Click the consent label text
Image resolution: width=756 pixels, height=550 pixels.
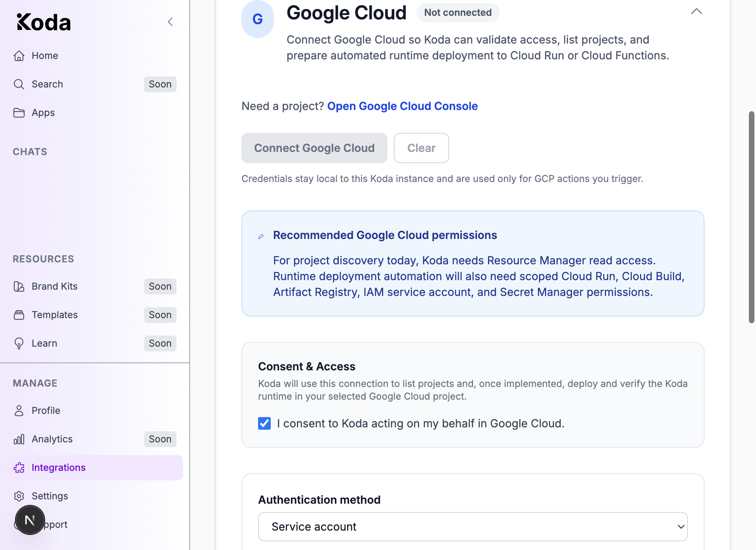pos(421,423)
